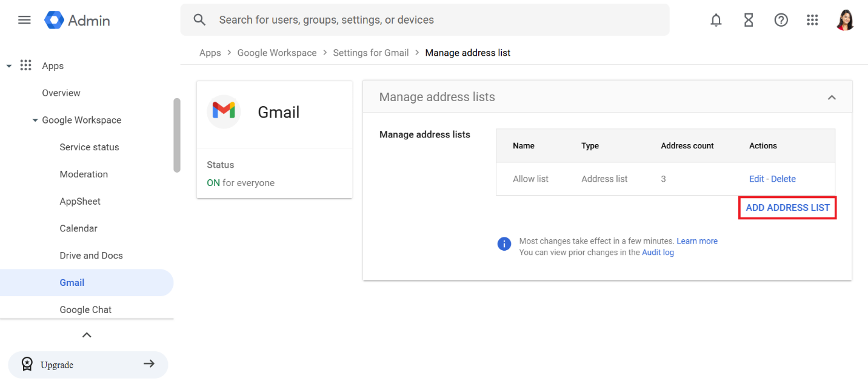Image resolution: width=868 pixels, height=387 pixels.
Task: Click the Allow list name cell
Action: 530,179
